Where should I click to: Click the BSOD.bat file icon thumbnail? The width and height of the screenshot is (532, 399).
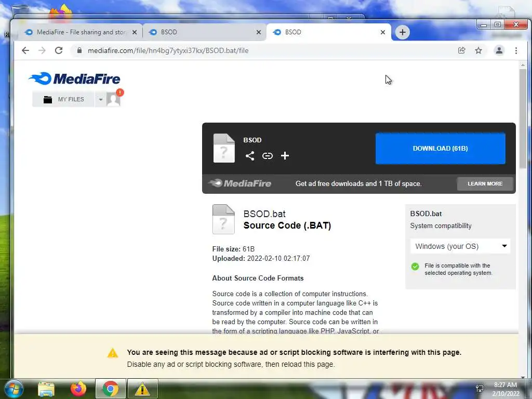point(223,219)
